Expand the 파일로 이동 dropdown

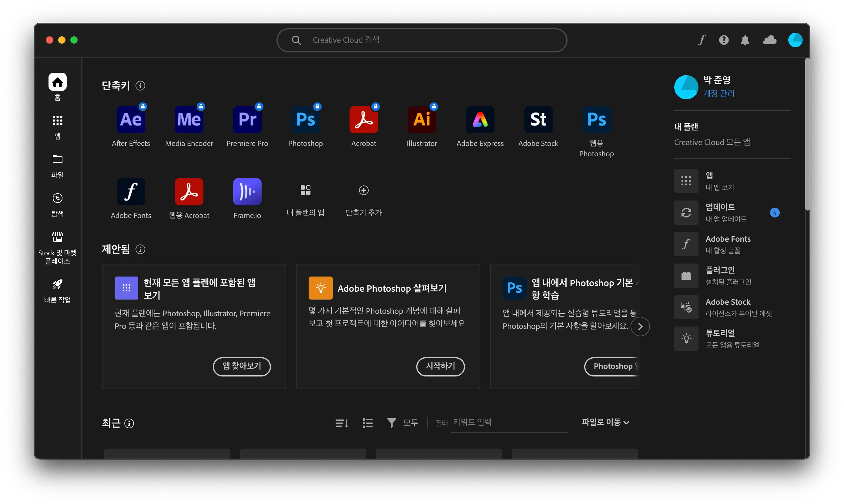tap(605, 422)
